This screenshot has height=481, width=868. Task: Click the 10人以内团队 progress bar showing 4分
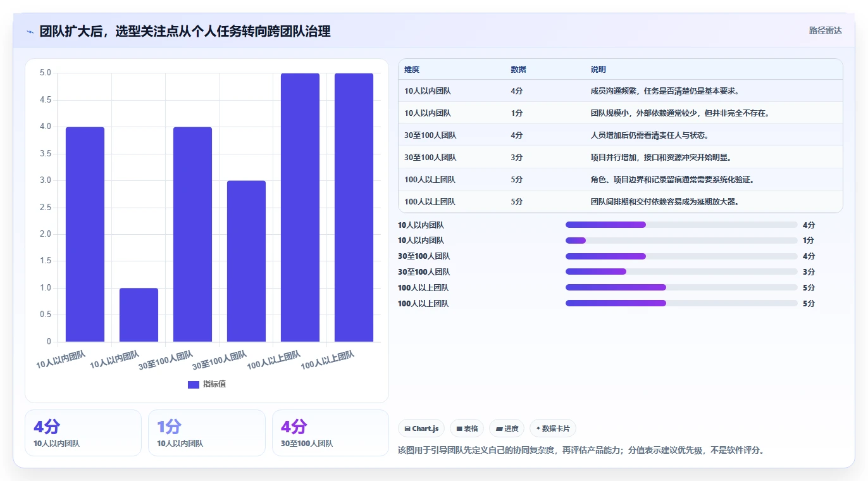(x=681, y=225)
